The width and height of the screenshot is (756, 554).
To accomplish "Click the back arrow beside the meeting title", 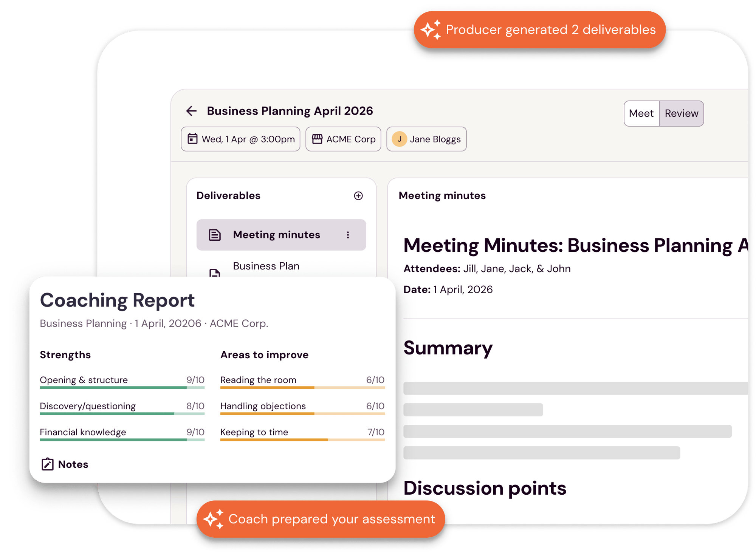I will click(x=191, y=111).
